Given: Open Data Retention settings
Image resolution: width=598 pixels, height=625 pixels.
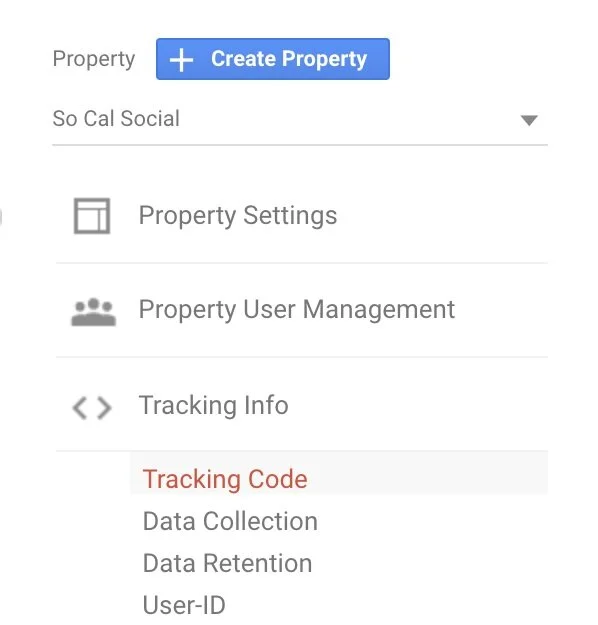Looking at the screenshot, I should (227, 563).
